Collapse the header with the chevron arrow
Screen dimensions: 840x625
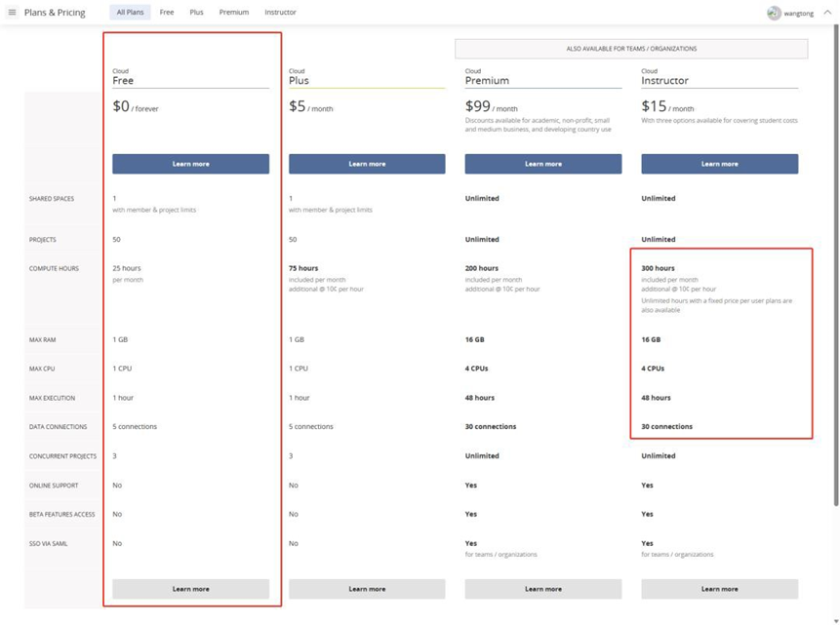point(827,13)
